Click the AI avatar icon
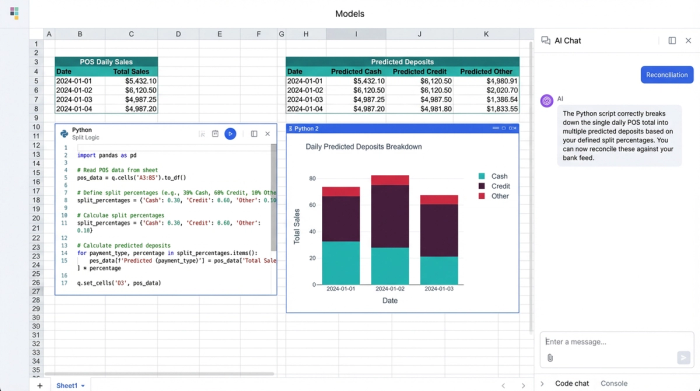Image resolution: width=700 pixels, height=391 pixels. [x=547, y=101]
